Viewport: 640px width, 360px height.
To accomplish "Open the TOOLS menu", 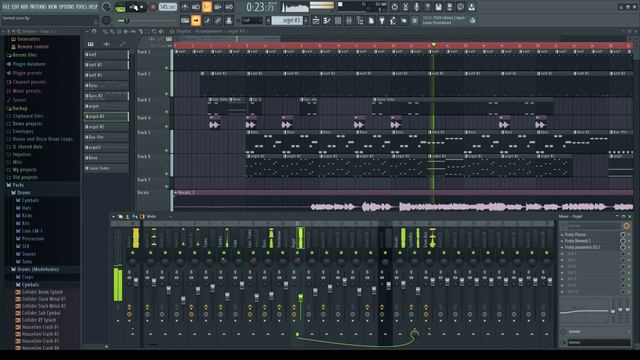I will (82, 7).
